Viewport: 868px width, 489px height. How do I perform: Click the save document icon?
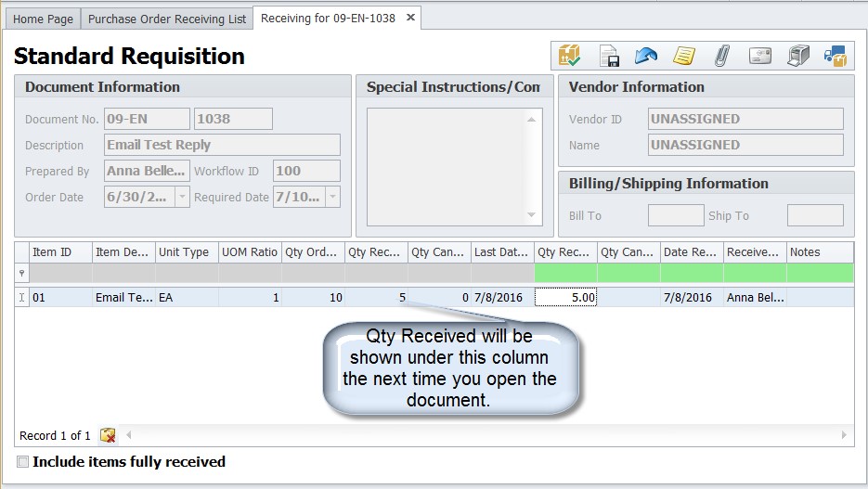click(x=608, y=57)
